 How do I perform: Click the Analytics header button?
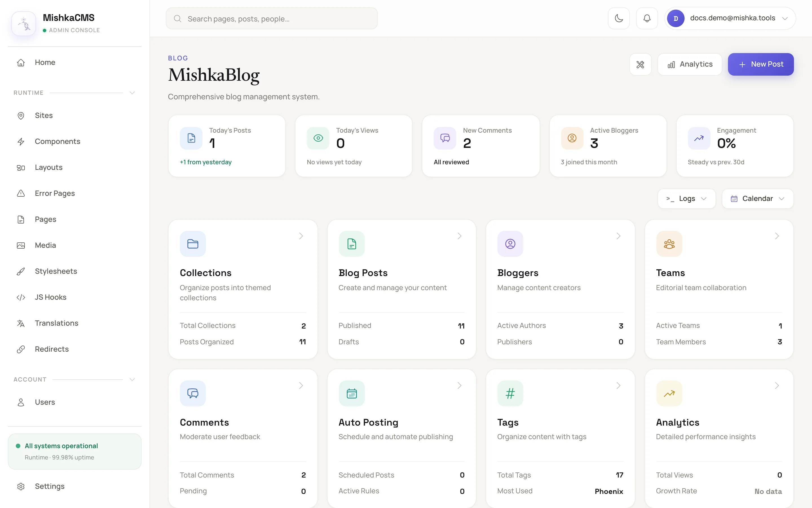(x=690, y=64)
